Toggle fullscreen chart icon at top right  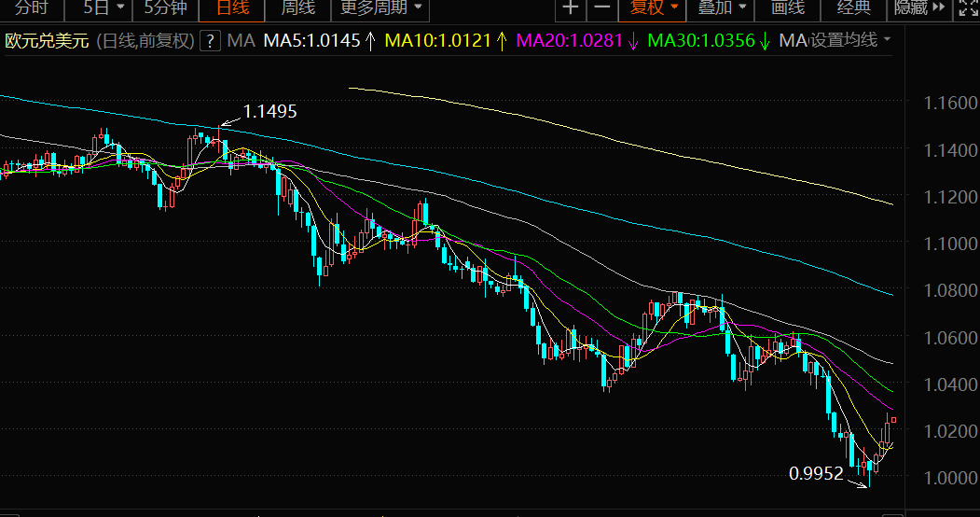click(966, 8)
